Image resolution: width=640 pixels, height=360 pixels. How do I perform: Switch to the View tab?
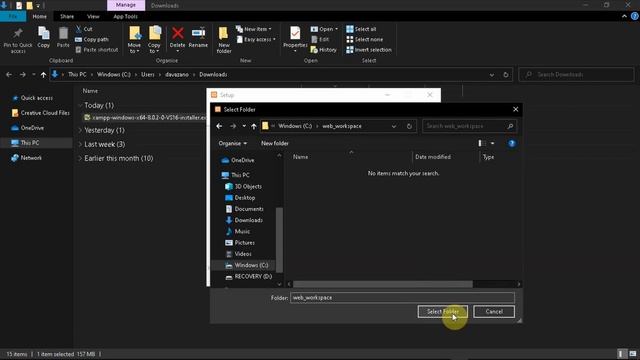93,16
